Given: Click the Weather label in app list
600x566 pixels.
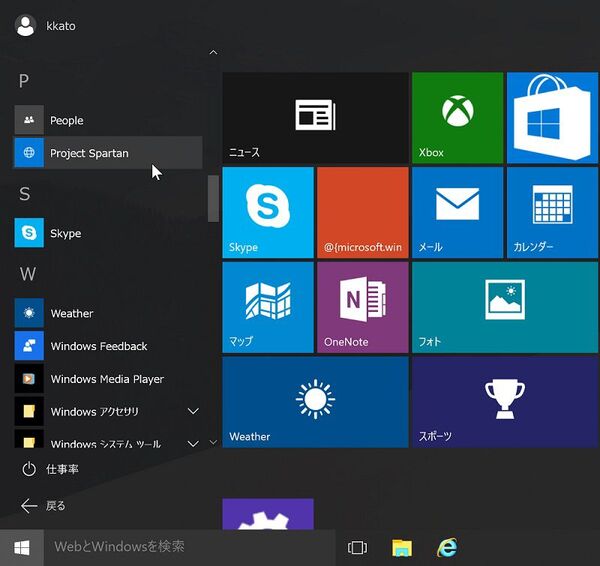Looking at the screenshot, I should coord(72,313).
